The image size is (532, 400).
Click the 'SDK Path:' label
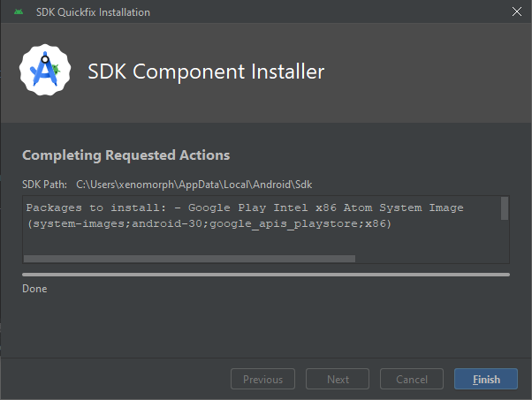point(44,185)
